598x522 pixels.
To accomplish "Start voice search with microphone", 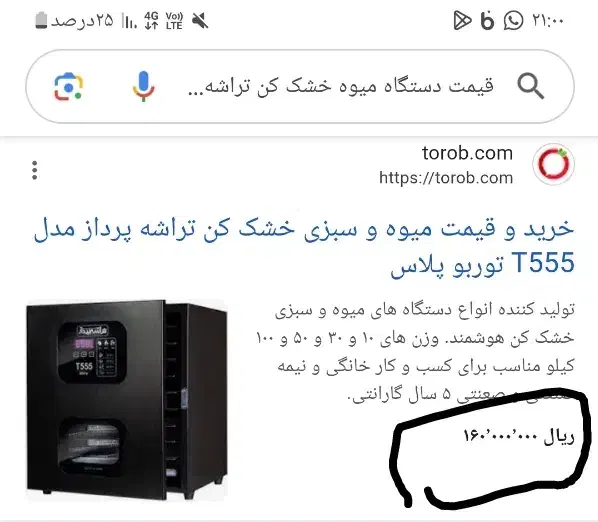I will [x=143, y=86].
